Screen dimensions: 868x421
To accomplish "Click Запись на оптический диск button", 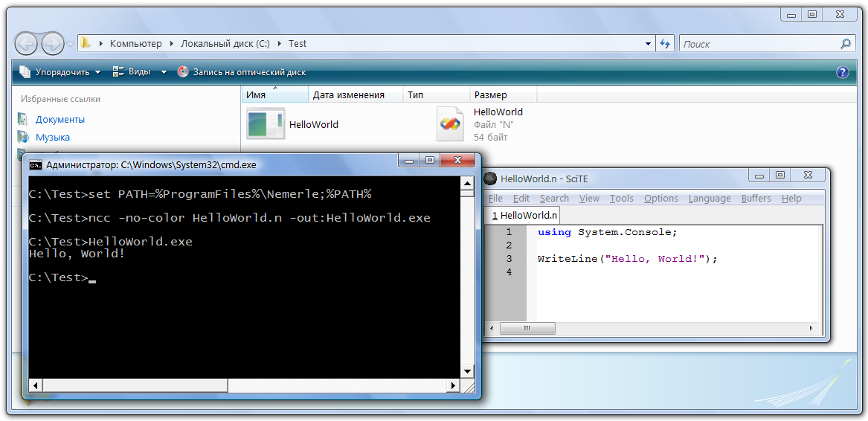I will pos(242,72).
